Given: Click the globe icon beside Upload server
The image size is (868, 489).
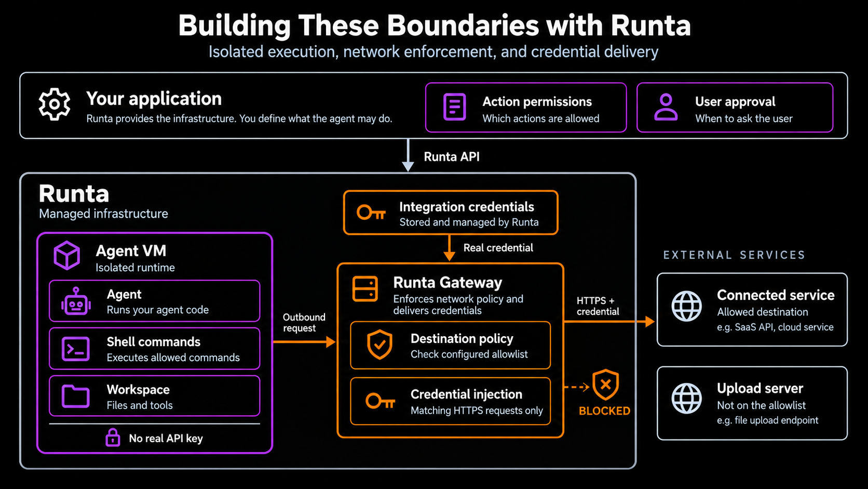Looking at the screenshot, I should pyautogui.click(x=686, y=399).
